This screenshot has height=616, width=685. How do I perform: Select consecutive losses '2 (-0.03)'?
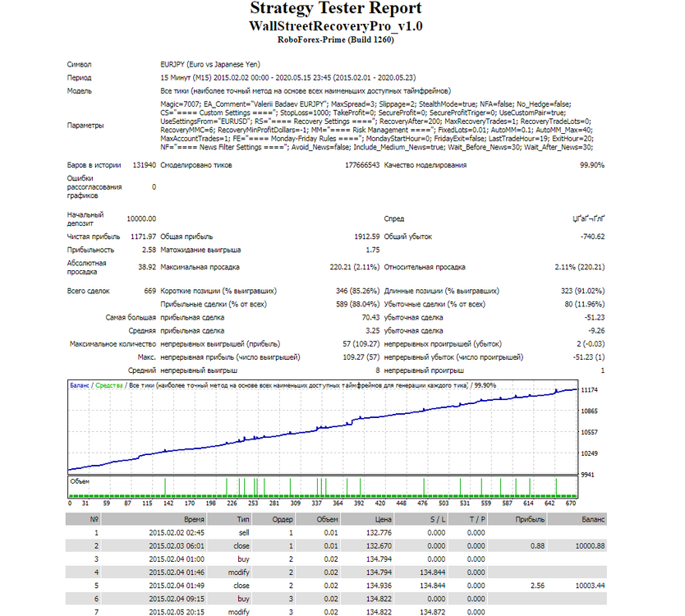pyautogui.click(x=591, y=344)
